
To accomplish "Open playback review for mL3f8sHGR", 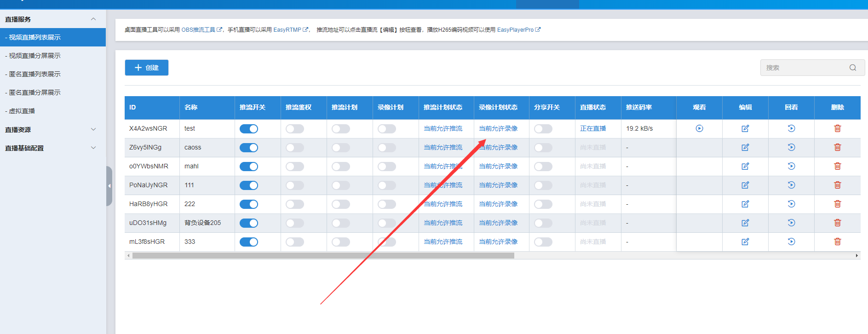I will [791, 242].
